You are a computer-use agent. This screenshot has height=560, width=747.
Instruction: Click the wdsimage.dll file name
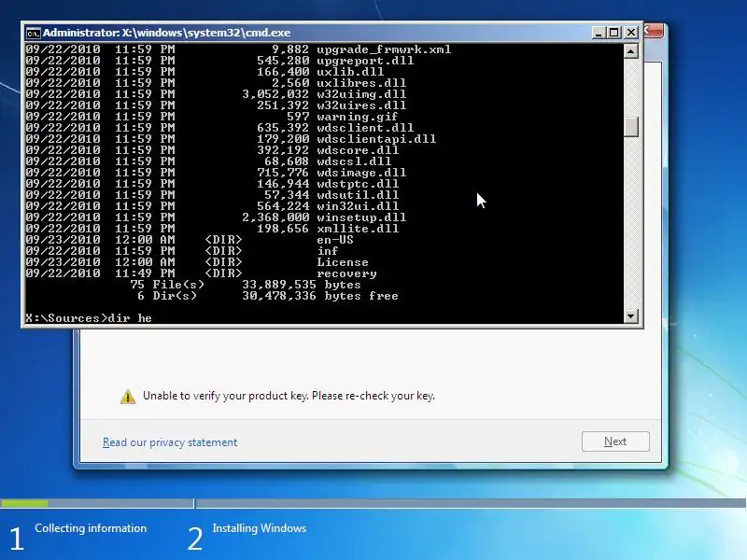point(361,173)
